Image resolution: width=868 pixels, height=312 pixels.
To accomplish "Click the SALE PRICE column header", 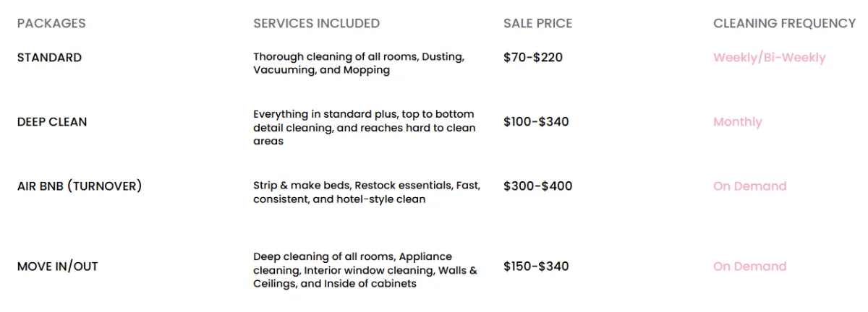I will [537, 23].
